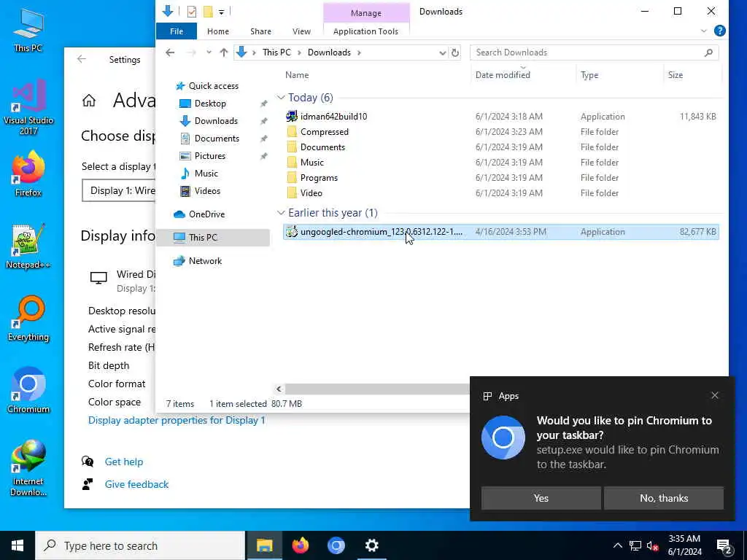Expand the Explorer ribbon chevron
The image size is (747, 560).
(x=704, y=31)
